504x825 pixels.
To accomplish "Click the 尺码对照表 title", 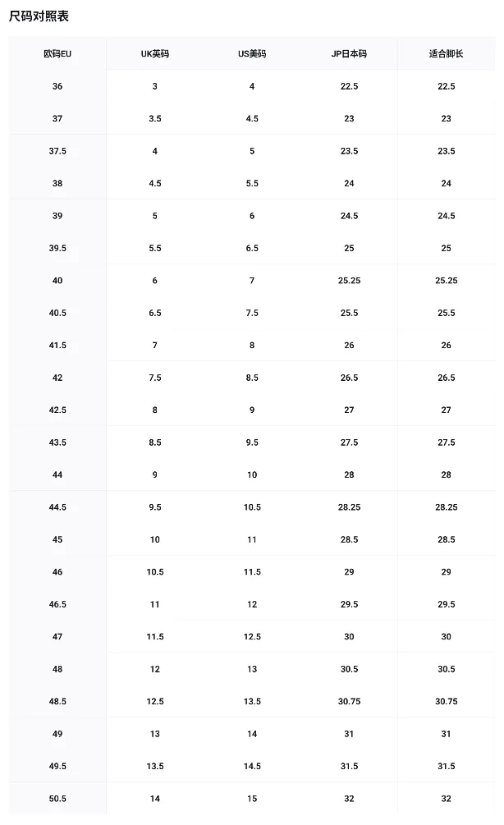I will (39, 16).
